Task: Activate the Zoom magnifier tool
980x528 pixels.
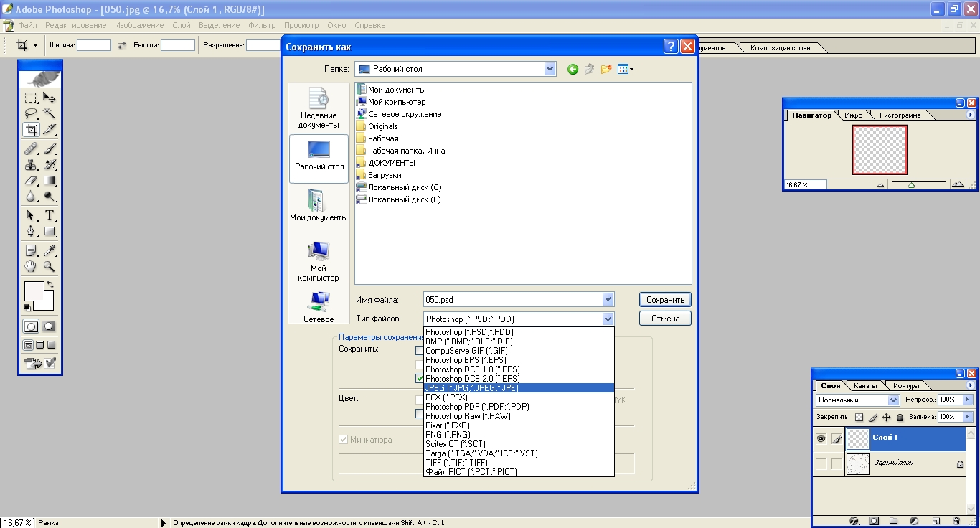Action: click(x=50, y=266)
